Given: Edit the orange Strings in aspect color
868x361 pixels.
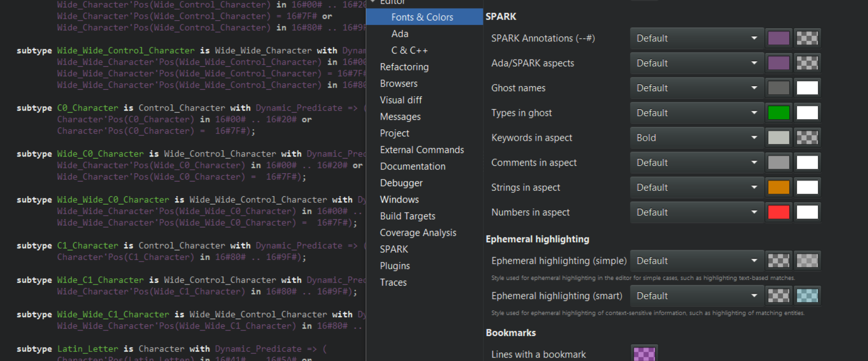Looking at the screenshot, I should 778,187.
